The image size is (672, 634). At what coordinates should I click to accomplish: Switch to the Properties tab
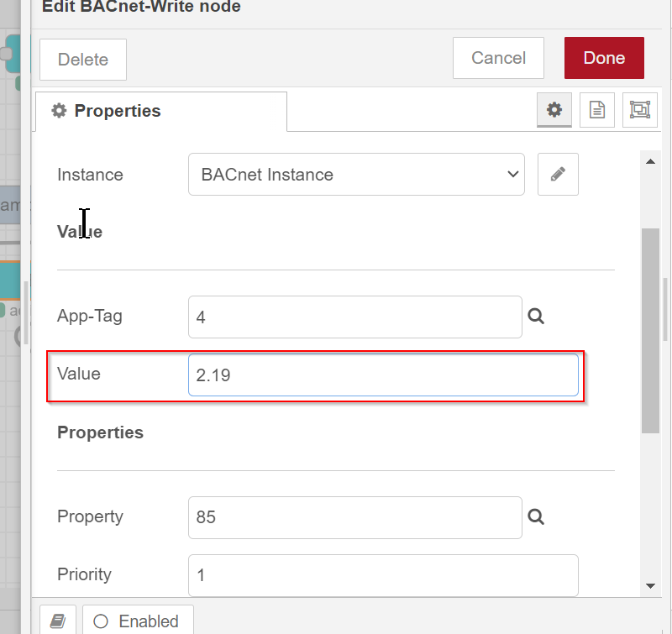pyautogui.click(x=161, y=112)
